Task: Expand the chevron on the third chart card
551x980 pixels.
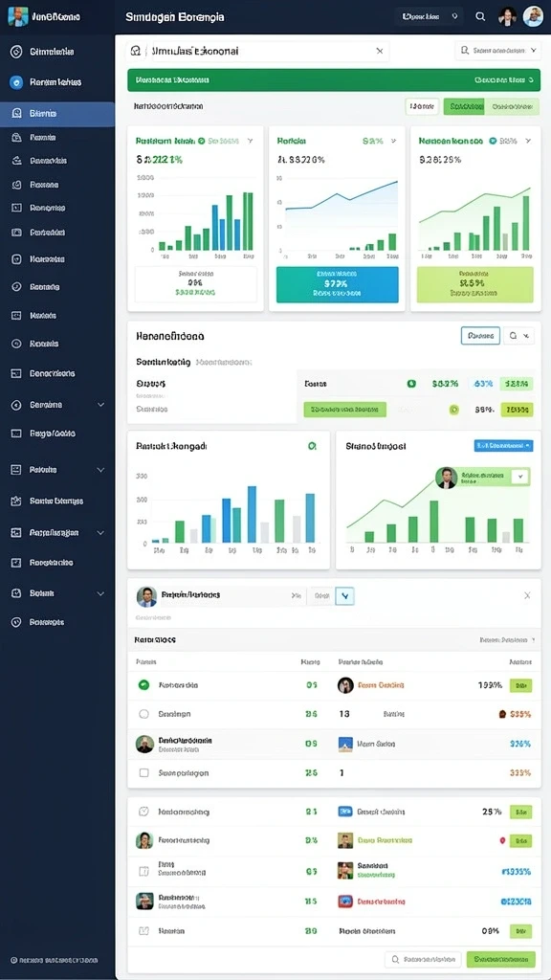Action: point(529,142)
